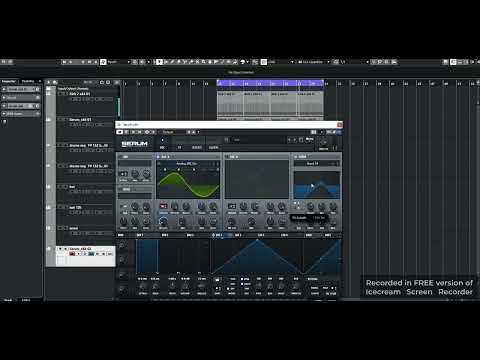
Task: Click the OSC B unison voices box
Action: (232, 206)
